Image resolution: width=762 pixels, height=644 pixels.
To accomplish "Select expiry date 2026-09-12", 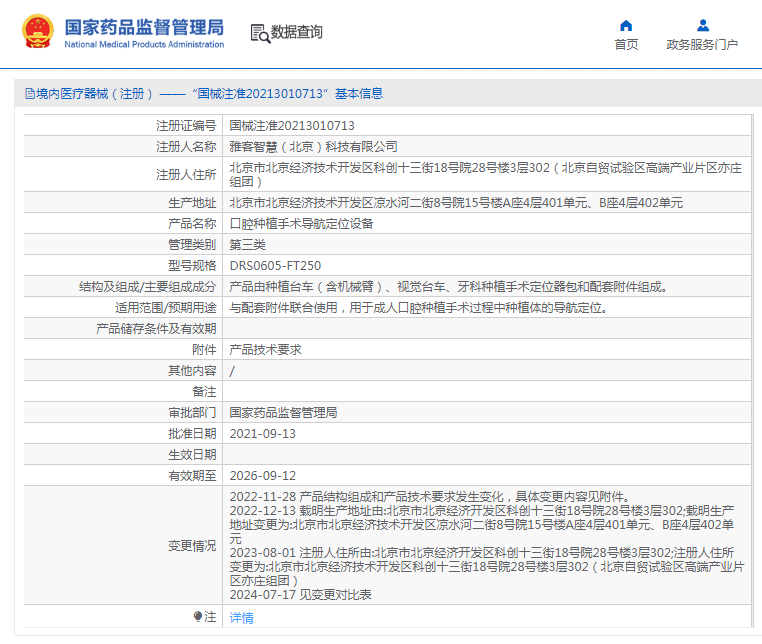I will [262, 475].
